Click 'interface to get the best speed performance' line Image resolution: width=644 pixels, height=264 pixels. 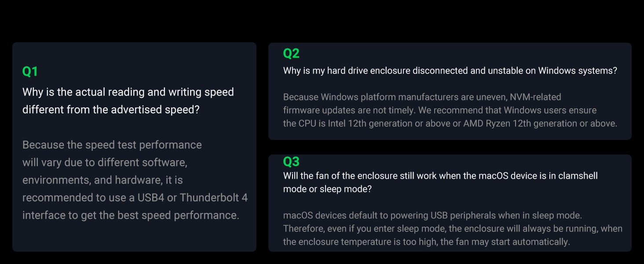[131, 215]
